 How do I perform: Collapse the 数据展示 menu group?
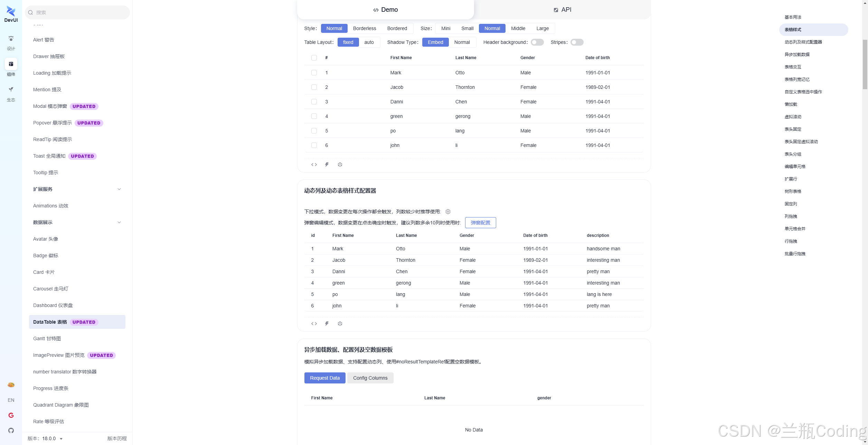pyautogui.click(x=119, y=222)
